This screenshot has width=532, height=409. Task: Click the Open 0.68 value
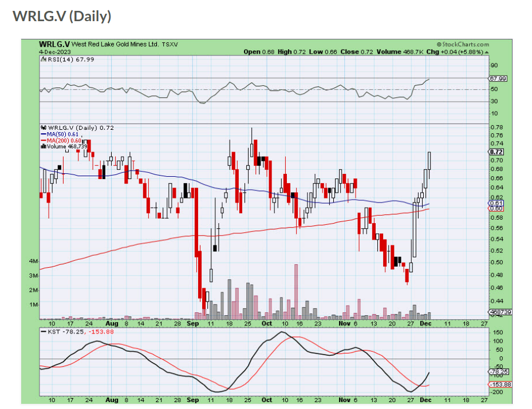click(259, 52)
